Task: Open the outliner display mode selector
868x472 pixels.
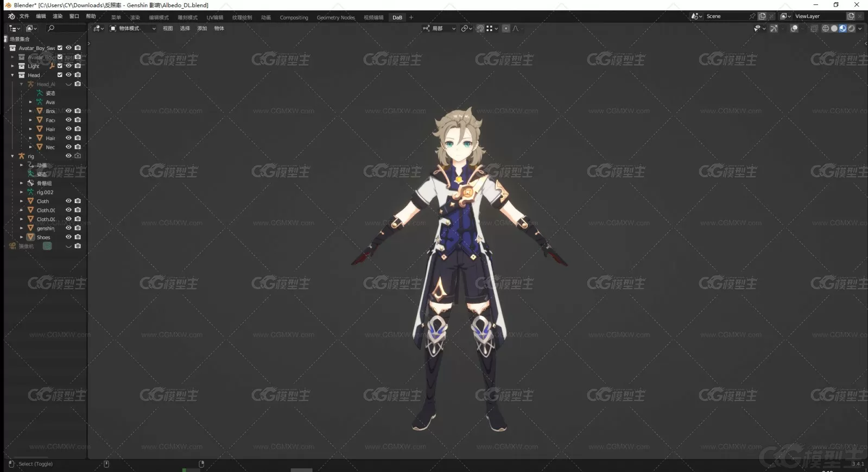Action: (x=31, y=28)
